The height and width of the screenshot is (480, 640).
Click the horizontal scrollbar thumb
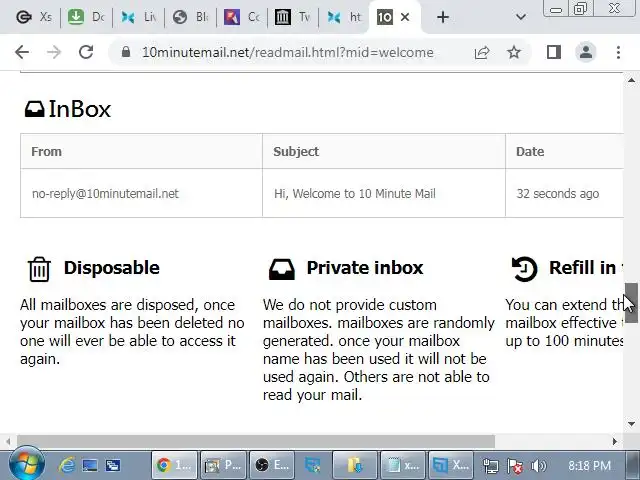[x=256, y=441]
